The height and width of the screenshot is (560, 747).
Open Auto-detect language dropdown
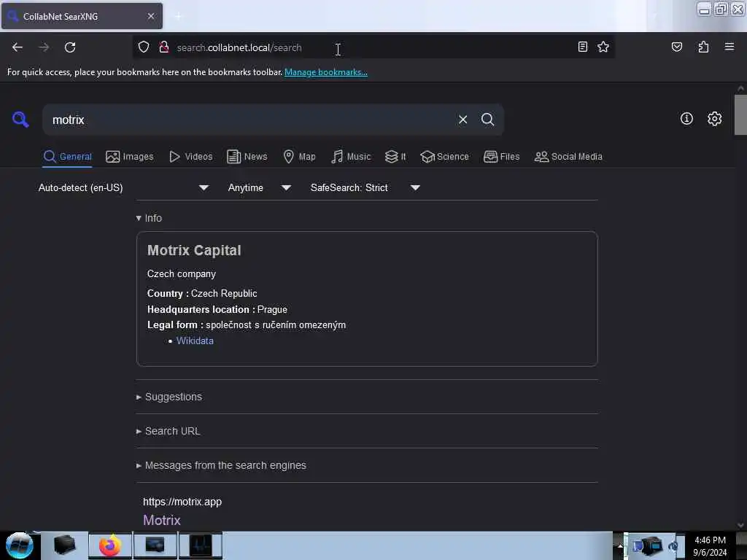pos(123,187)
